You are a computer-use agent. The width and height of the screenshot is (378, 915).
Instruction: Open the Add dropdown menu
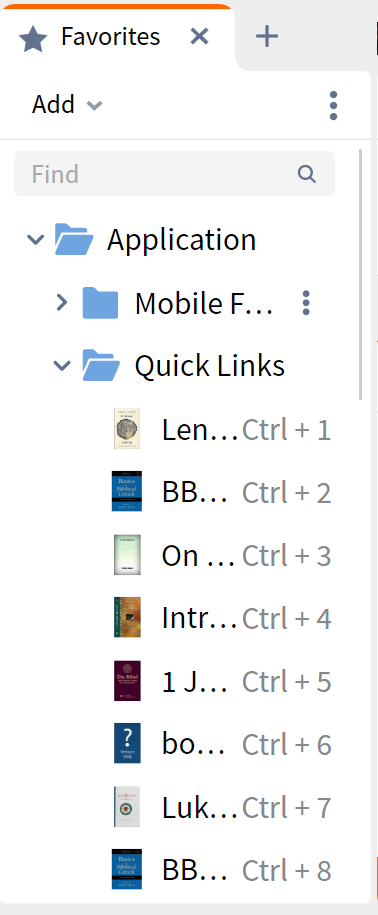click(67, 104)
